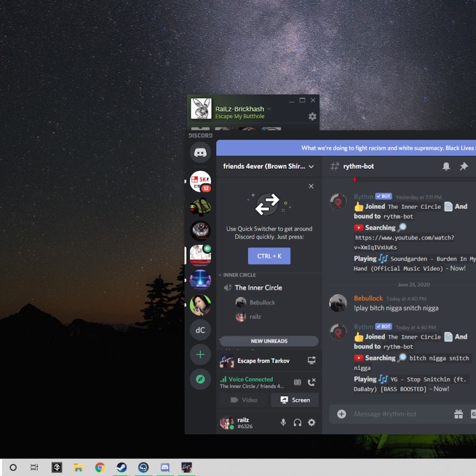Show pinned messages in rythm-bot
The image size is (476, 476).
tap(463, 167)
